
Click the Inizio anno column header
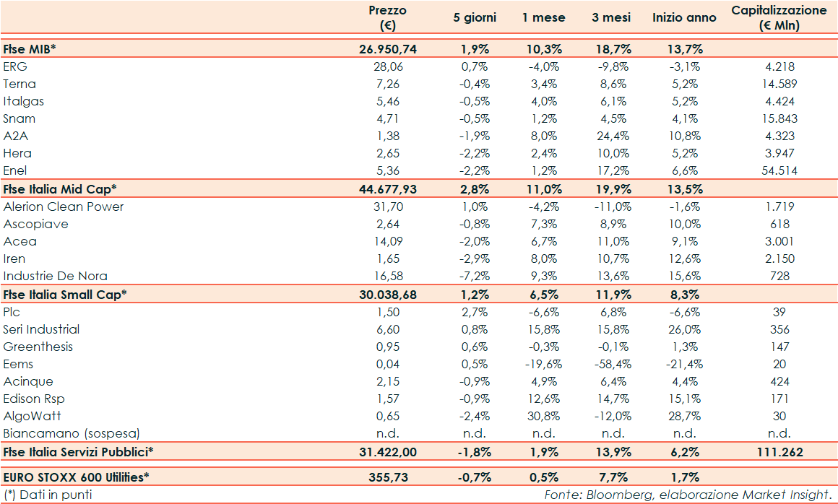[x=684, y=18]
